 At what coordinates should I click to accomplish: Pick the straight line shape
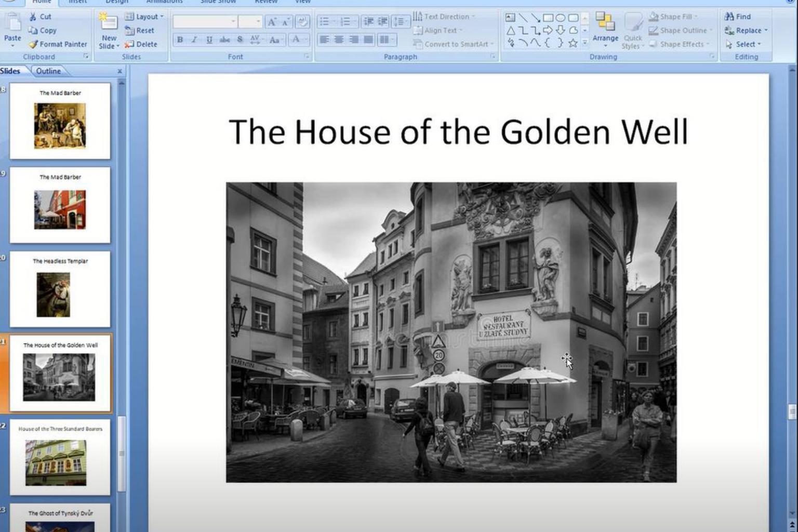tap(523, 17)
